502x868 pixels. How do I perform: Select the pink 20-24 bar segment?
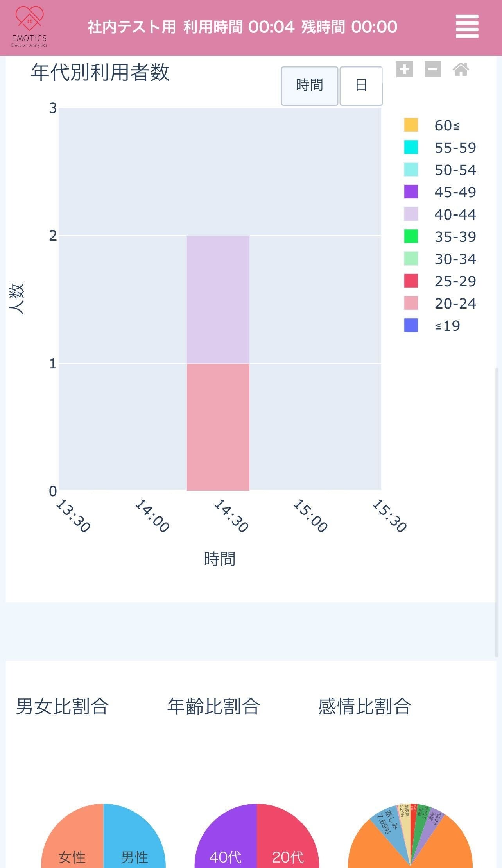point(218,427)
